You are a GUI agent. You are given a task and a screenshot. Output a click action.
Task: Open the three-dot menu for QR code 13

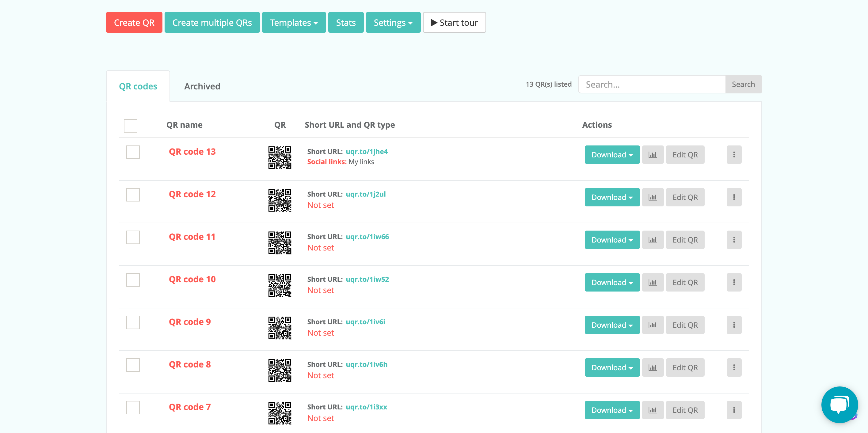point(734,155)
